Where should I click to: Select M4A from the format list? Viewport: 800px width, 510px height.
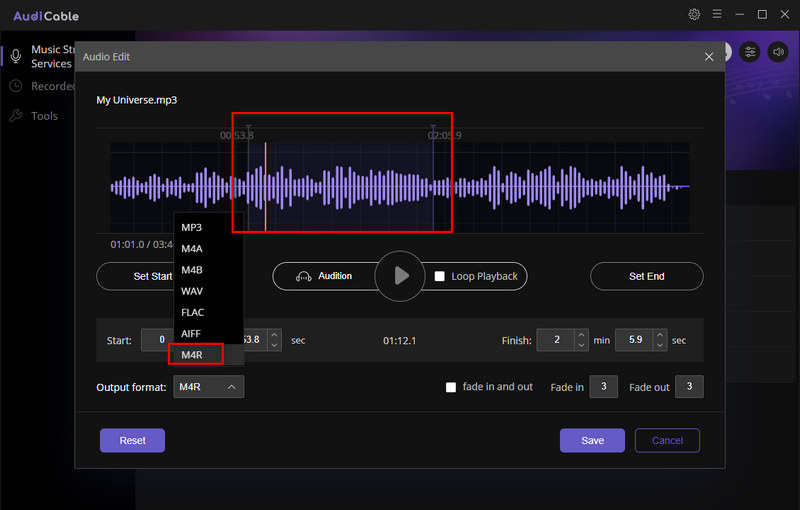click(192, 249)
